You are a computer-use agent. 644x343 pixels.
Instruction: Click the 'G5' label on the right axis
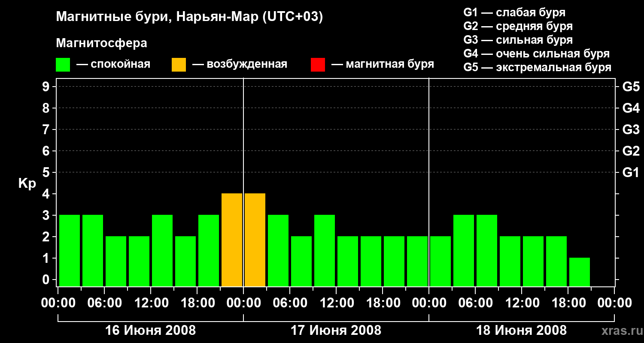click(631, 87)
